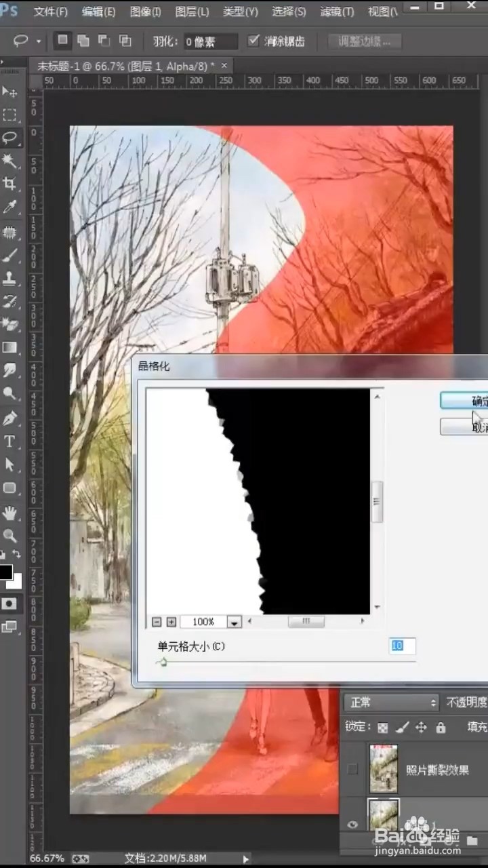Select the Move tool
Screen dimensions: 488x868
(9, 91)
